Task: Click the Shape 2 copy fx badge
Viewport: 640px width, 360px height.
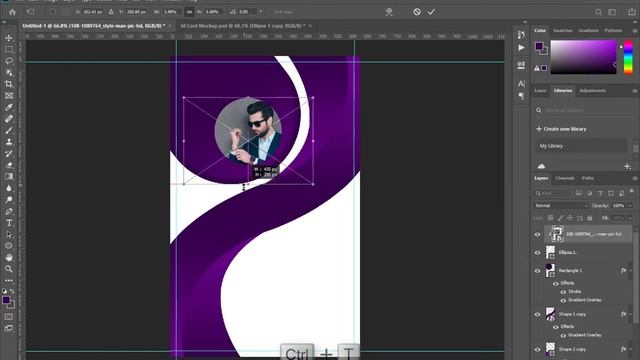Action: point(623,349)
